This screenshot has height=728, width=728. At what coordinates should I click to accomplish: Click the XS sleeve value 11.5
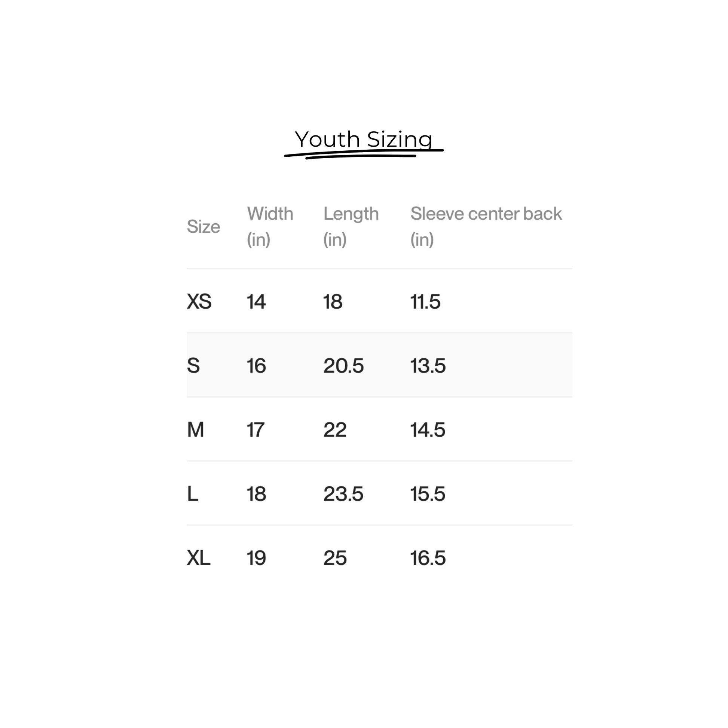pos(425,302)
